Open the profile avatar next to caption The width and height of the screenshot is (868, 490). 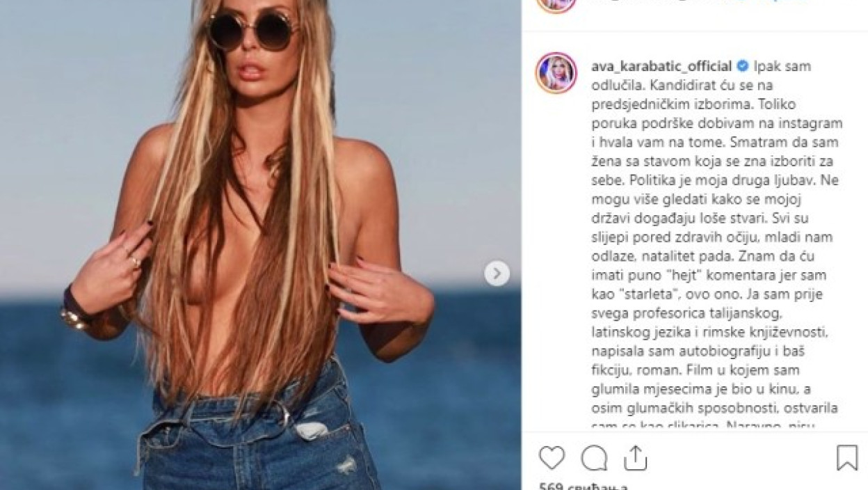pyautogui.click(x=556, y=72)
